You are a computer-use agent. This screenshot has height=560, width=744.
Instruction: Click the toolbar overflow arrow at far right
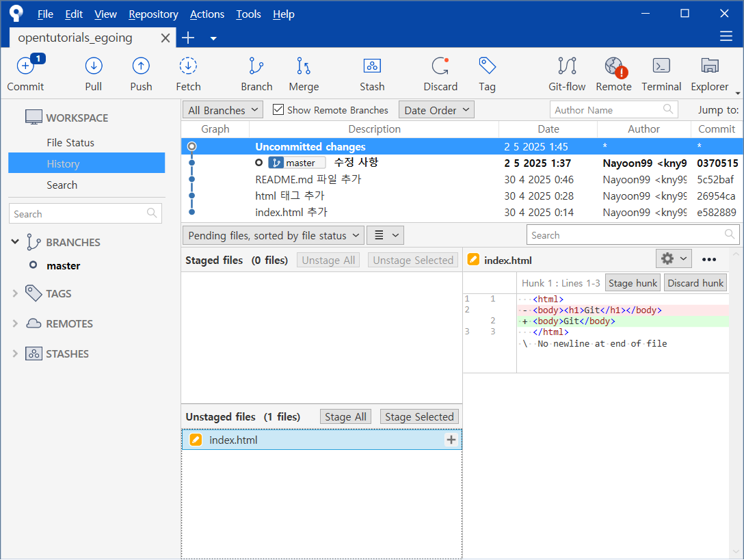click(x=737, y=93)
